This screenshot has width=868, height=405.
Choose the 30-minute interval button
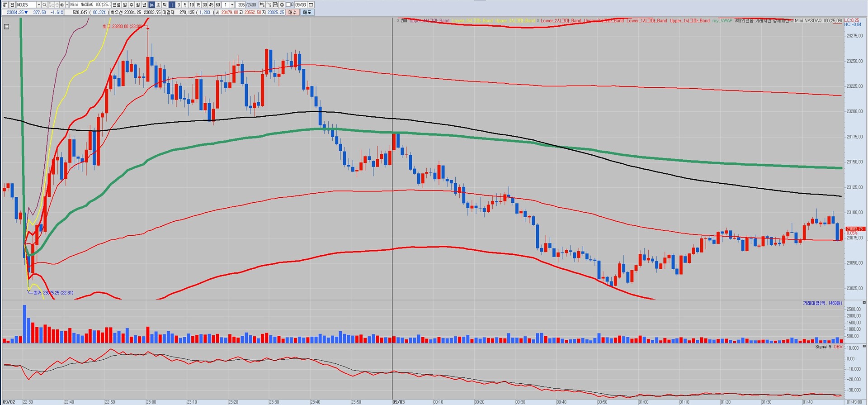click(205, 5)
